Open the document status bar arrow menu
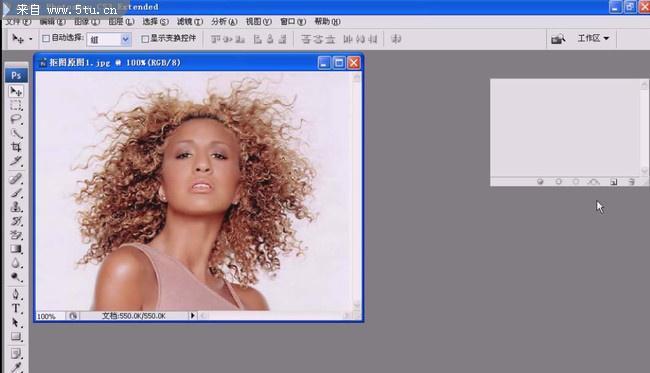The image size is (650, 373). point(193,316)
